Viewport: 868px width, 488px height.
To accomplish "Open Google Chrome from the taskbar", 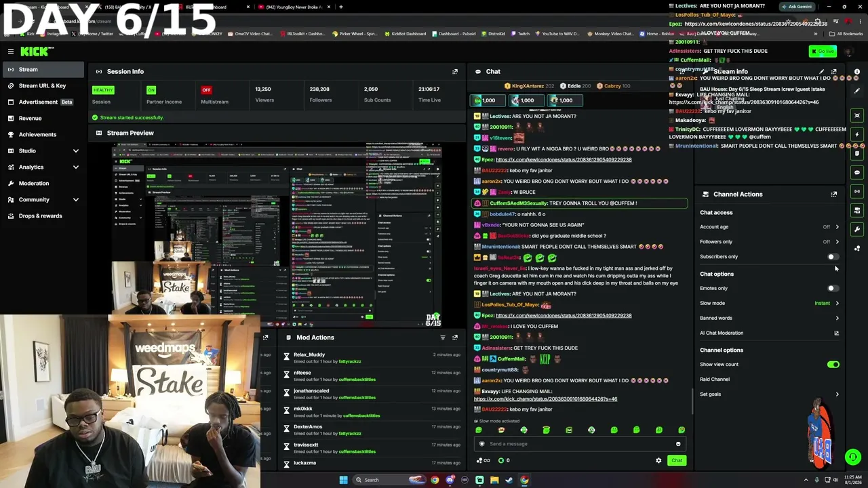I will 435,480.
